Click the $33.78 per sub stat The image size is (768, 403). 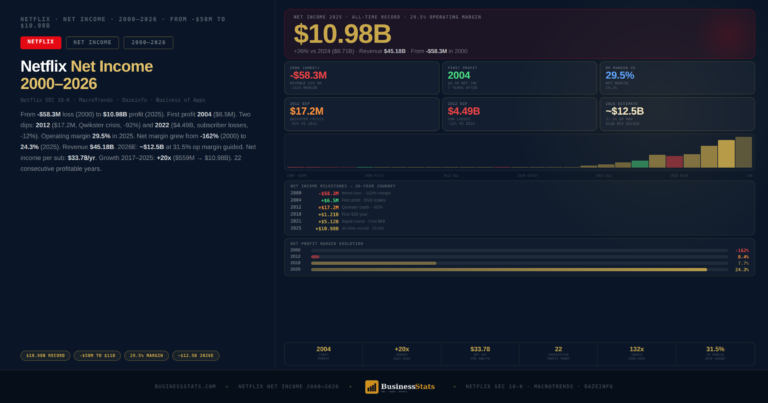click(480, 354)
